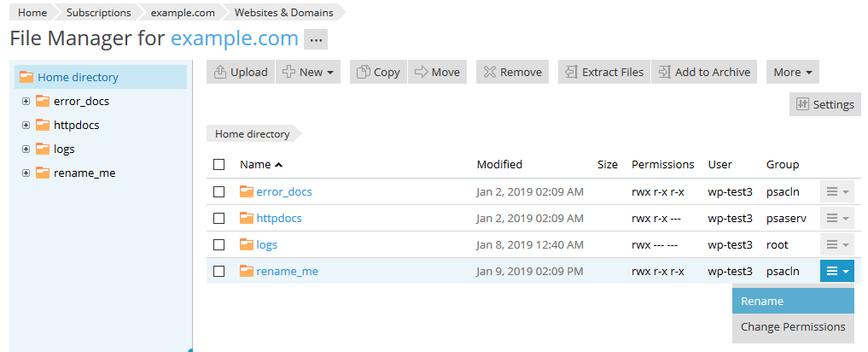Click the Upload toolbar icon
The height and width of the screenshot is (352, 868).
[x=220, y=73]
